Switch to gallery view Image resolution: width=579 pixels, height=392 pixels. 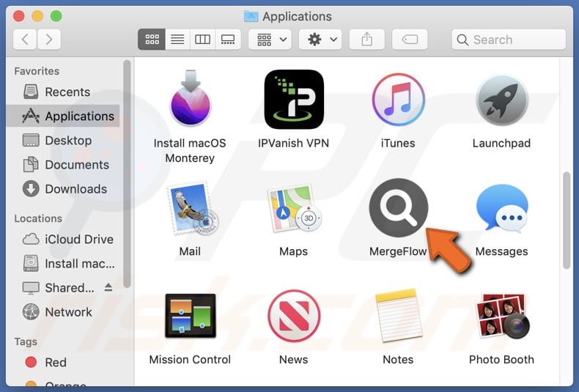[x=228, y=39]
